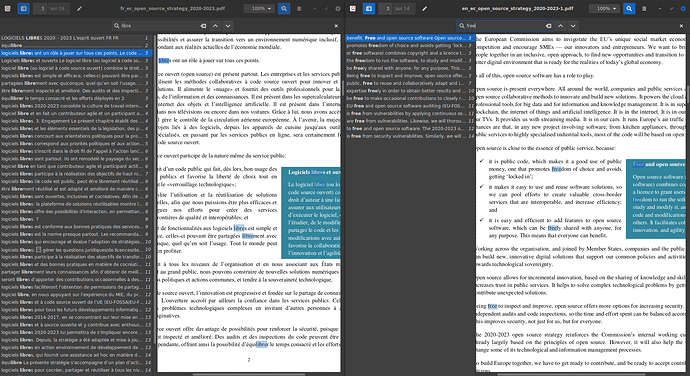Select result 'are free from vulnerabilities. Likewise'
This screenshot has width=690, height=376.
click(x=409, y=121)
